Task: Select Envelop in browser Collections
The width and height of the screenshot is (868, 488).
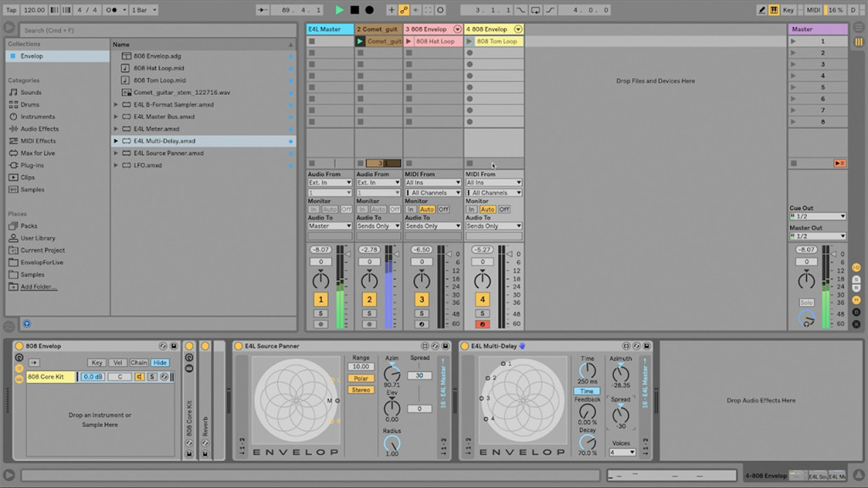Action: point(31,56)
